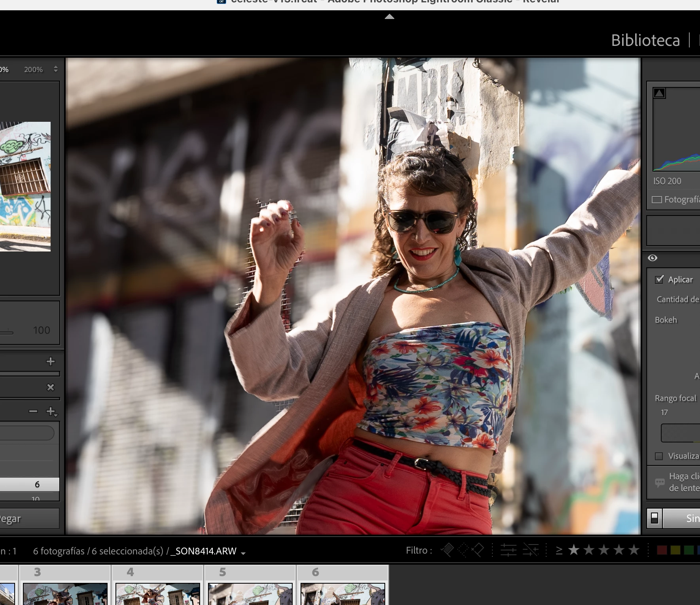
Task: Filter by yellow color label
Action: (675, 550)
